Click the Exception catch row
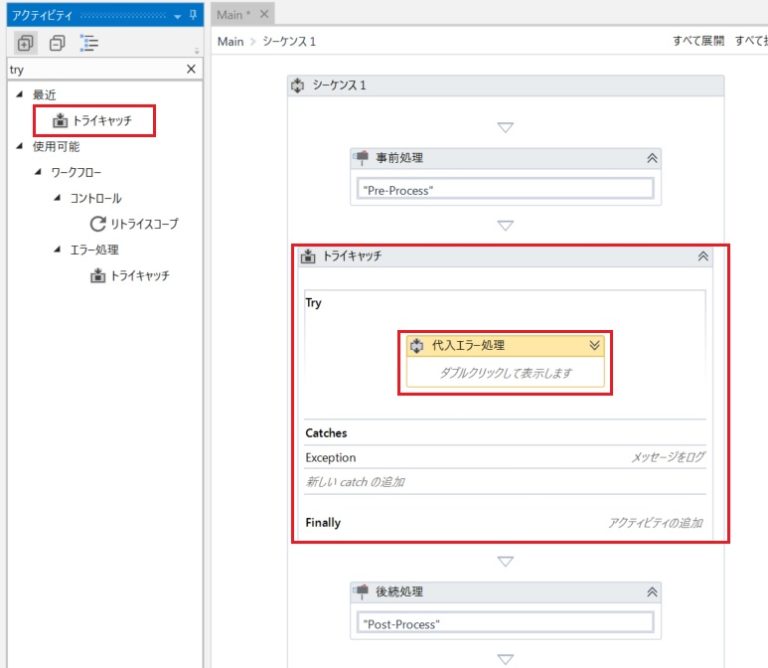 505,457
